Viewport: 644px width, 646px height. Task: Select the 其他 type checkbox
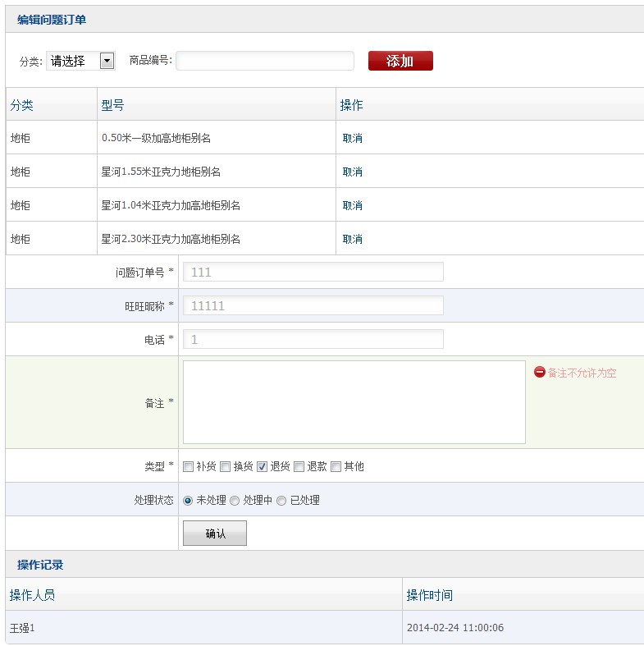(336, 466)
